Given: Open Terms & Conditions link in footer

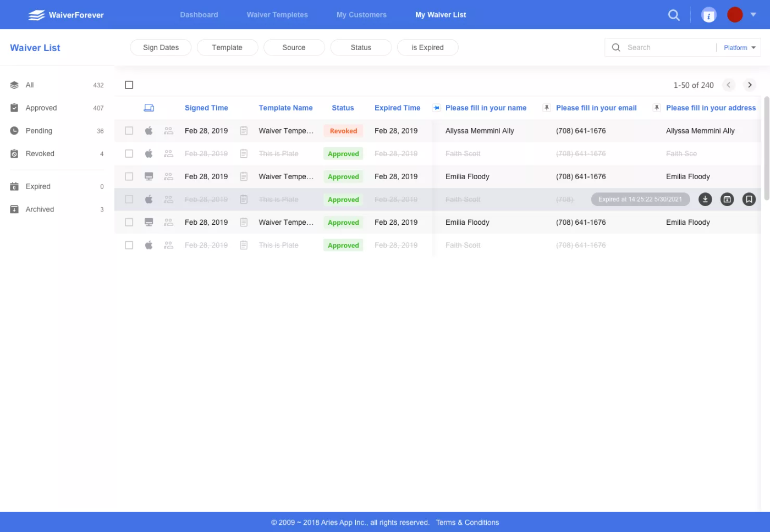Looking at the screenshot, I should pos(467,523).
